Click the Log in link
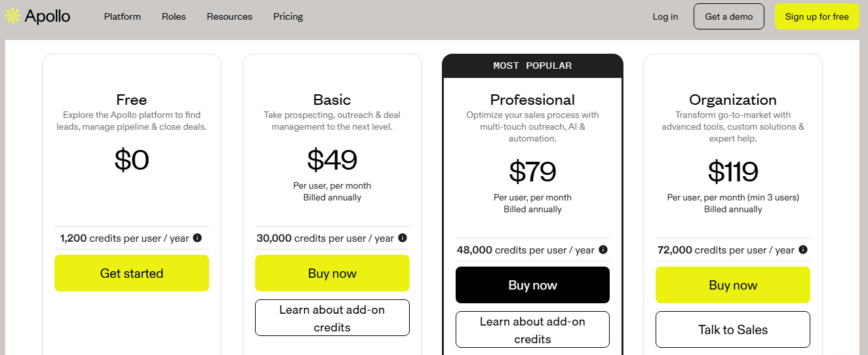This screenshot has height=355, width=868. pos(665,16)
